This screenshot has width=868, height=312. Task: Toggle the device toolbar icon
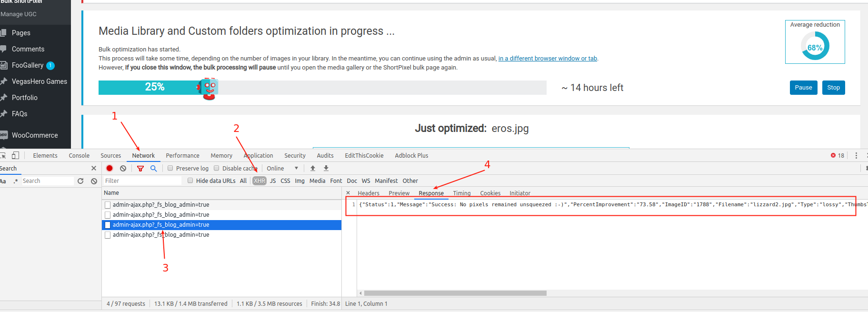tap(16, 155)
